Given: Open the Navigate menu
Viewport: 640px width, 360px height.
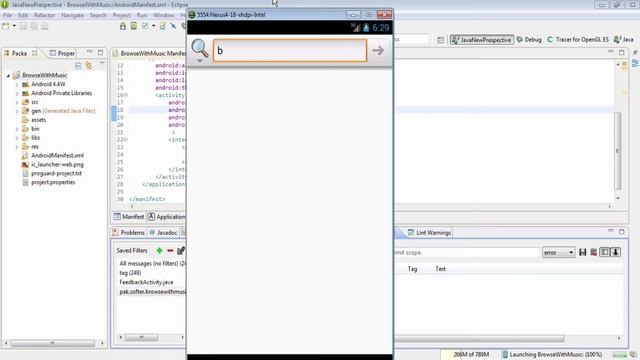Looking at the screenshot, I should point(72,15).
